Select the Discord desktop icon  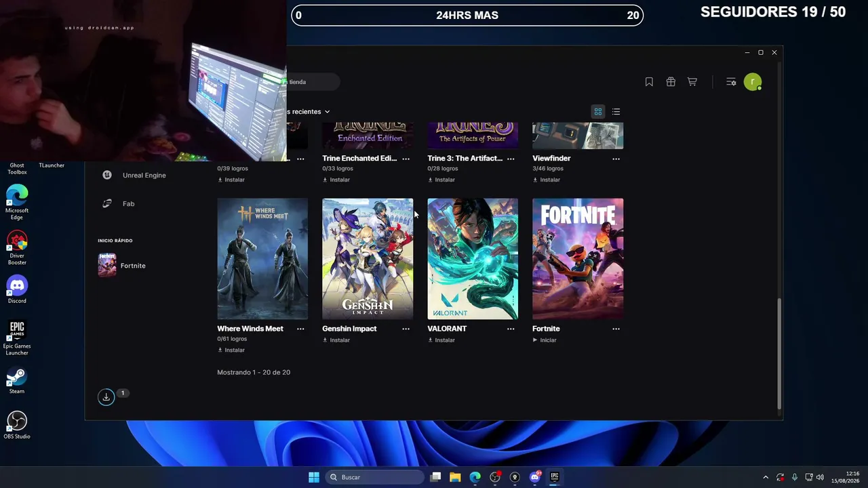click(x=17, y=290)
